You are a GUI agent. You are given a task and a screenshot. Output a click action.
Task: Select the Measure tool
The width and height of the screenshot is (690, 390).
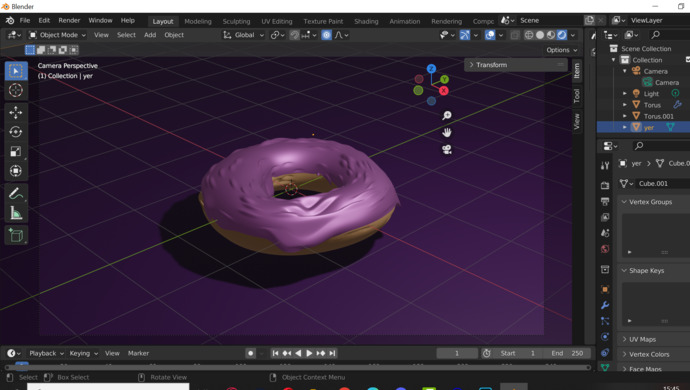pos(16,213)
